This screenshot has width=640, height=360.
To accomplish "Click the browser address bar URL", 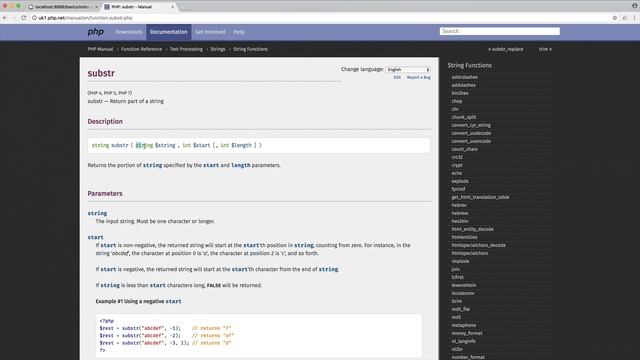I will tap(86, 18).
